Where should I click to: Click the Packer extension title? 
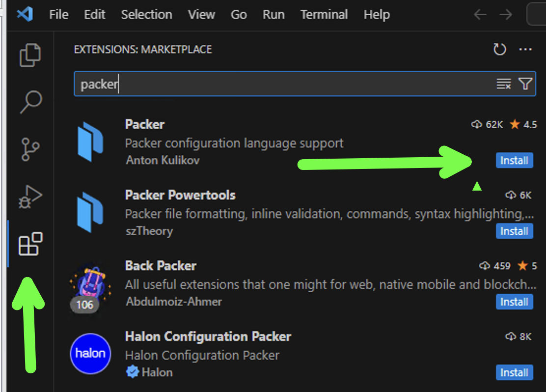(145, 124)
